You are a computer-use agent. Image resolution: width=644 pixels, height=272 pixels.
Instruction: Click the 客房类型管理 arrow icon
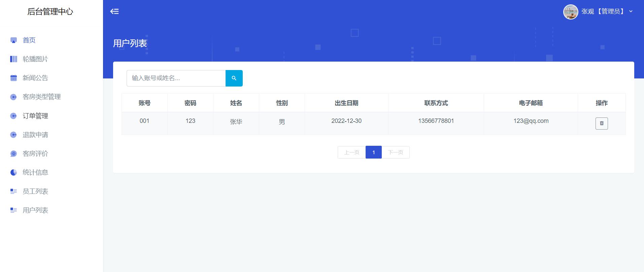(13, 97)
